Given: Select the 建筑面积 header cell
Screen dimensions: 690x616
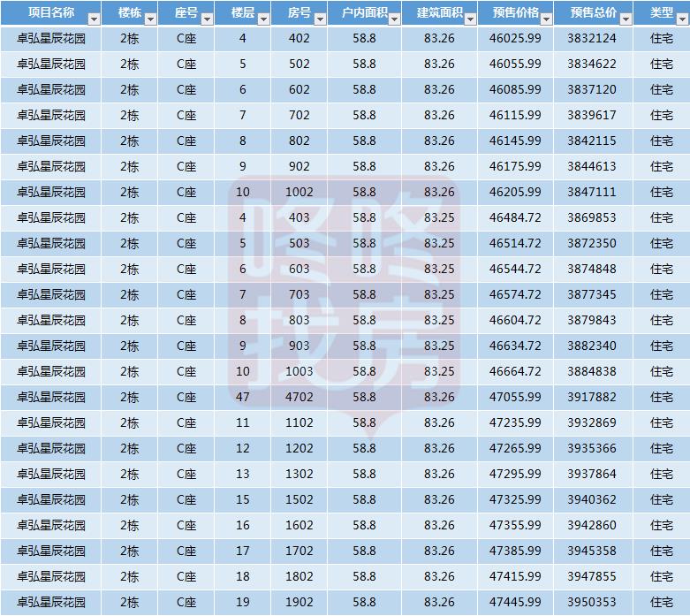Looking at the screenshot, I should (x=439, y=12).
